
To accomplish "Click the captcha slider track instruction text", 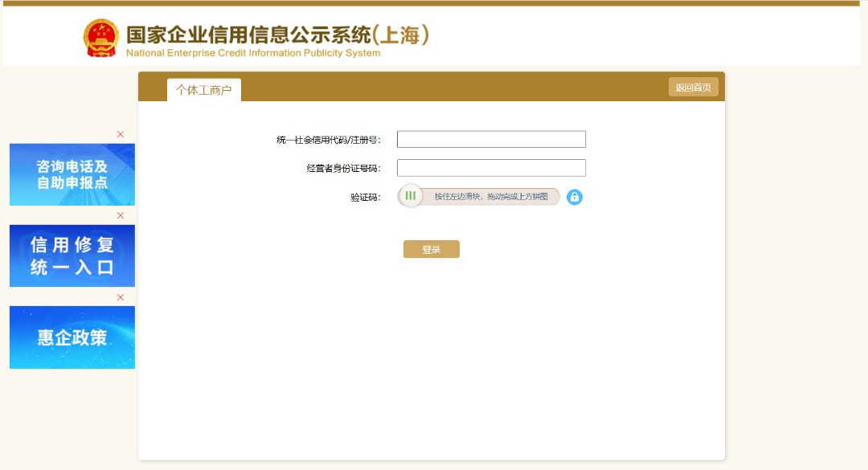I will tap(490, 197).
